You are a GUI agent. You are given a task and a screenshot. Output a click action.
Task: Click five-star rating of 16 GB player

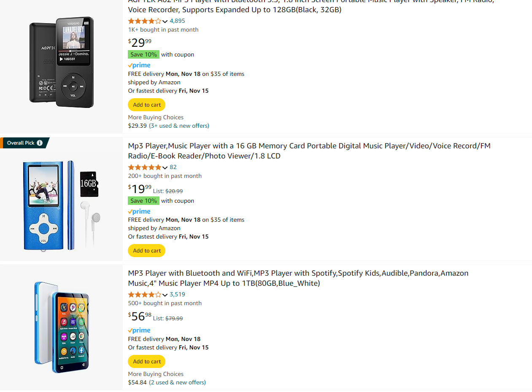click(144, 167)
